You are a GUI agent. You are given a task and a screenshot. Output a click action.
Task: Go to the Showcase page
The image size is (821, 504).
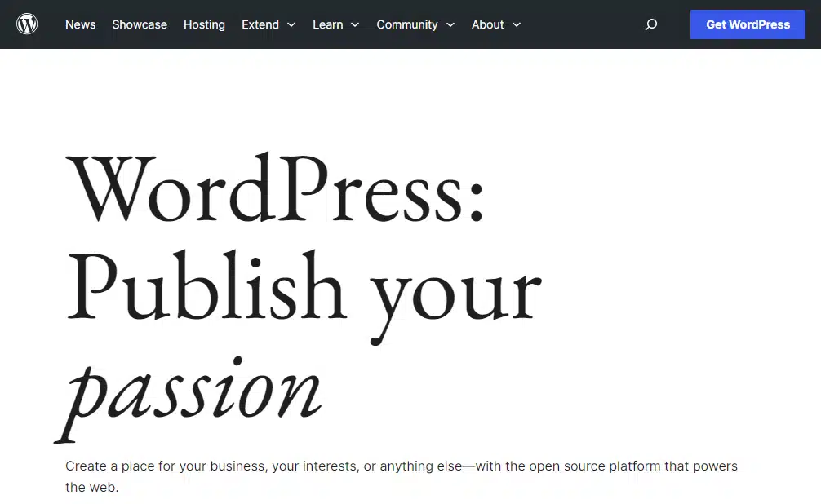140,24
